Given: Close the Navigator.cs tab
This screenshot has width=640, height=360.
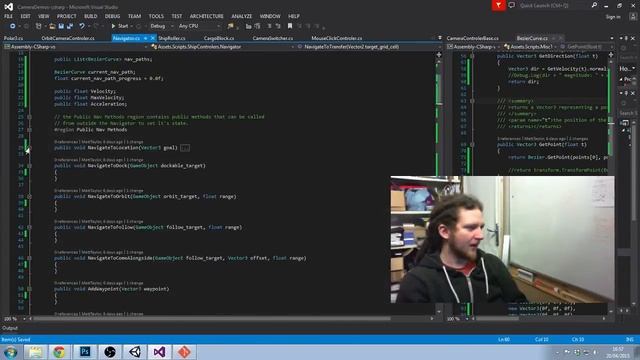Looking at the screenshot, I should tap(153, 38).
